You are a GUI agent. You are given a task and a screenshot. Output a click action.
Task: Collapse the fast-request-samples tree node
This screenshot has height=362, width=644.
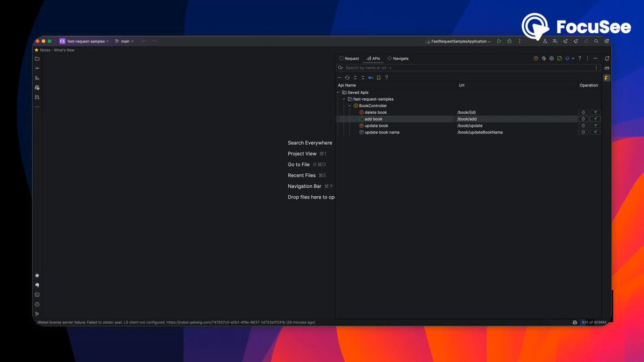pyautogui.click(x=344, y=99)
